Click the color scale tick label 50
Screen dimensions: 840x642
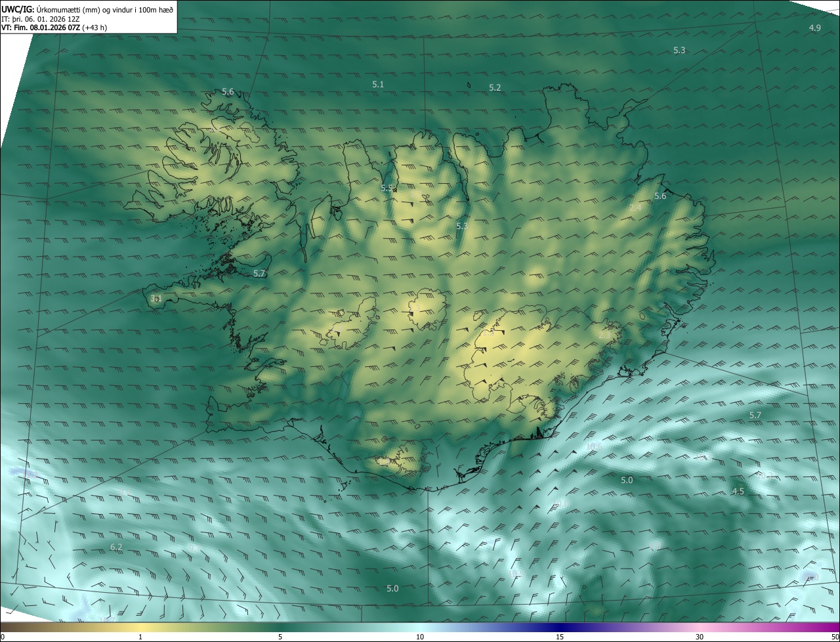tap(835, 637)
